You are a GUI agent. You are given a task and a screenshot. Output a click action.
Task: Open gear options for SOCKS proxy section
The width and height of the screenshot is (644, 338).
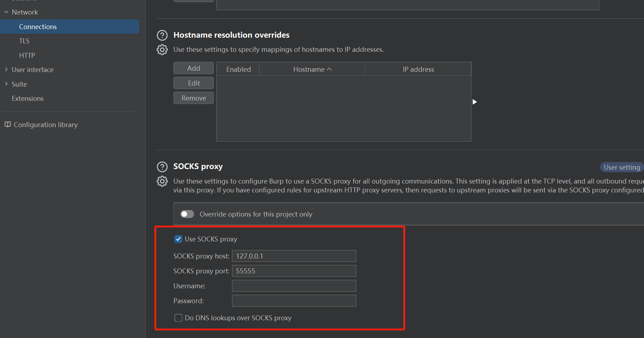pyautogui.click(x=162, y=181)
